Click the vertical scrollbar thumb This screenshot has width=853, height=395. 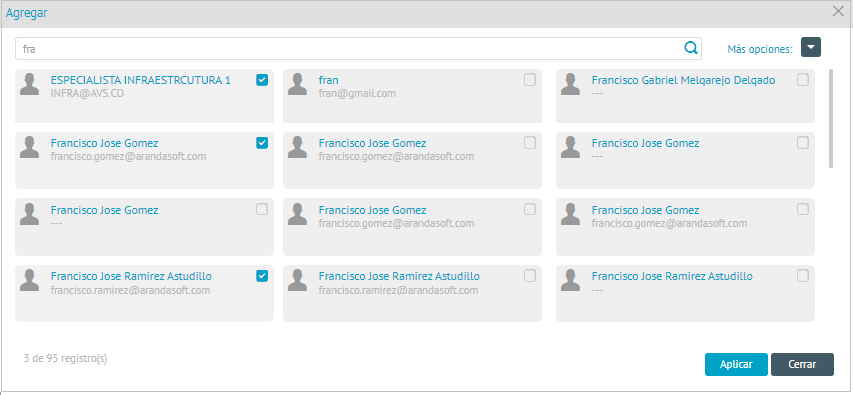830,118
